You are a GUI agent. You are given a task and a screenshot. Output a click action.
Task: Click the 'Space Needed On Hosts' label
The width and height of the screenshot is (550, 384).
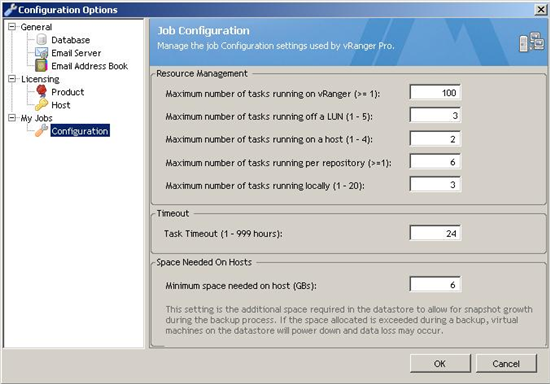click(204, 262)
